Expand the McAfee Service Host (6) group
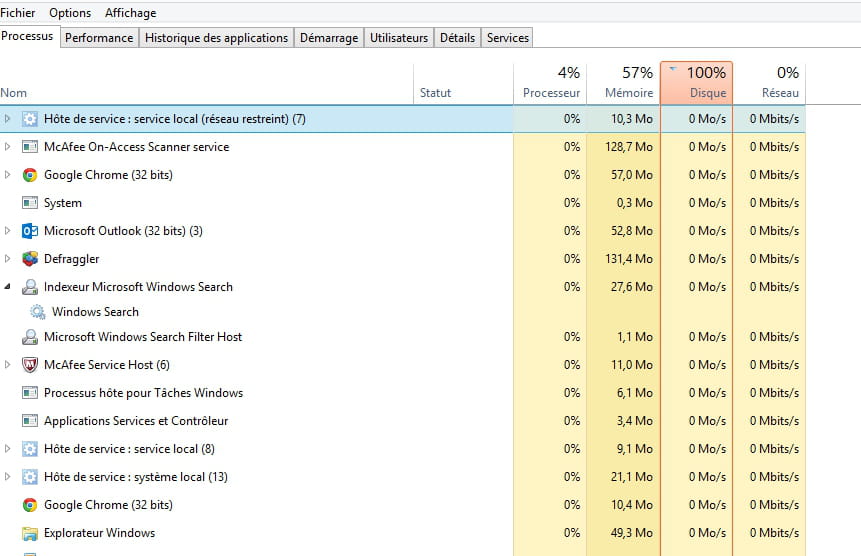Image resolution: width=861 pixels, height=556 pixels. coord(7,364)
